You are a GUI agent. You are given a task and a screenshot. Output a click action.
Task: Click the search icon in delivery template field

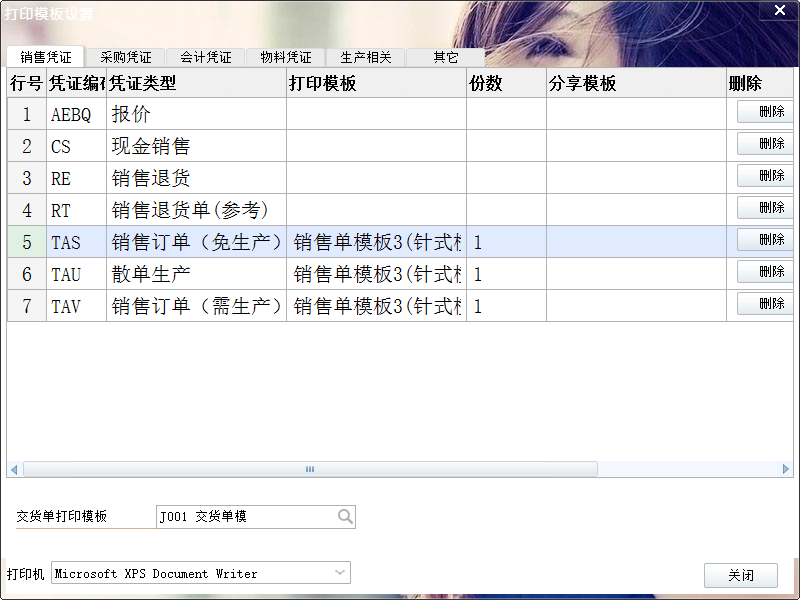345,517
